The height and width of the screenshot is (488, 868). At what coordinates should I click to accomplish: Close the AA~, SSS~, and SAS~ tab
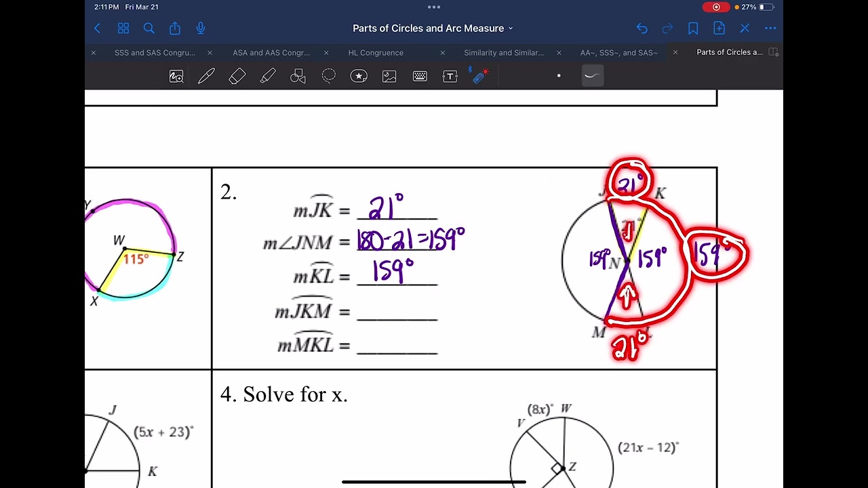tap(559, 53)
